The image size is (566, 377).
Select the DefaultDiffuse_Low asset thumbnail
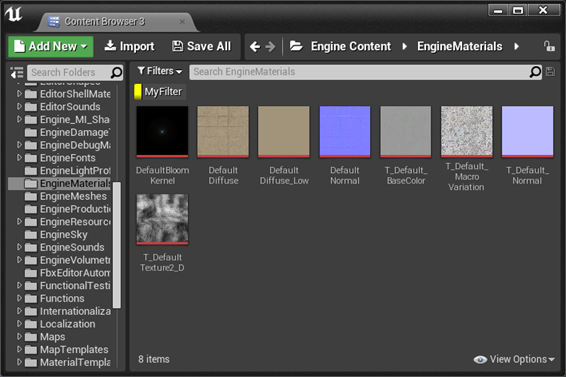coord(284,132)
